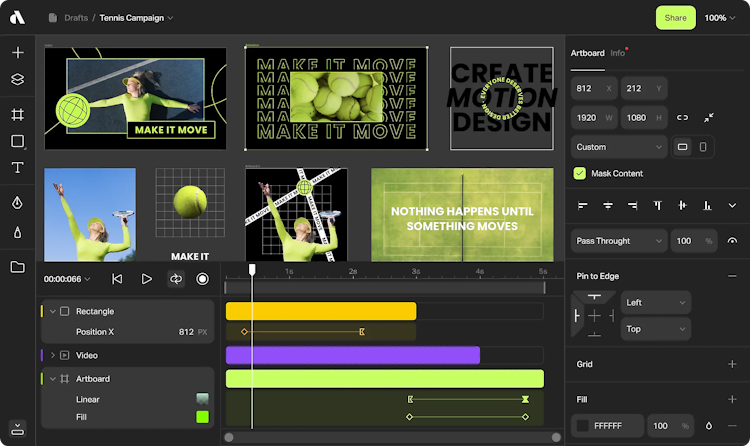Toggle the Mask Content checkbox
This screenshot has width=750, height=446.
(580, 173)
